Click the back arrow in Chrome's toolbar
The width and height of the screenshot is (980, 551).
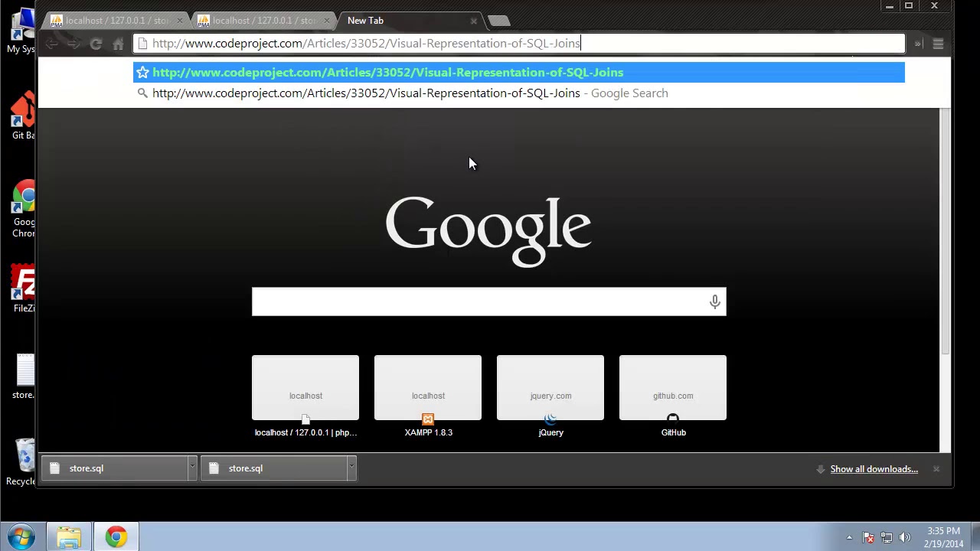(x=51, y=44)
